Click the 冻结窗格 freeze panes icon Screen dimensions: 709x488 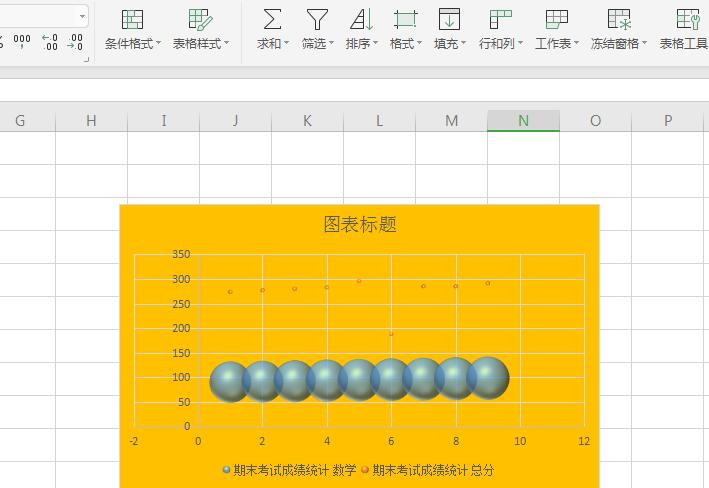(x=618, y=19)
